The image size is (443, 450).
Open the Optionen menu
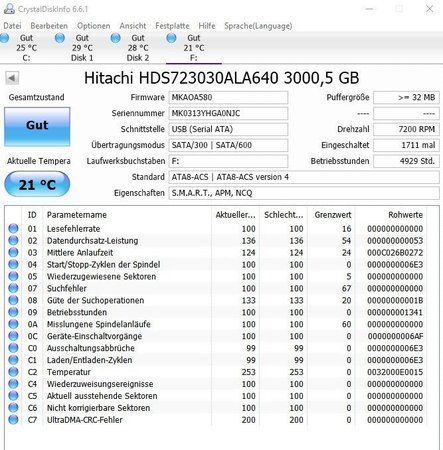[x=93, y=26]
